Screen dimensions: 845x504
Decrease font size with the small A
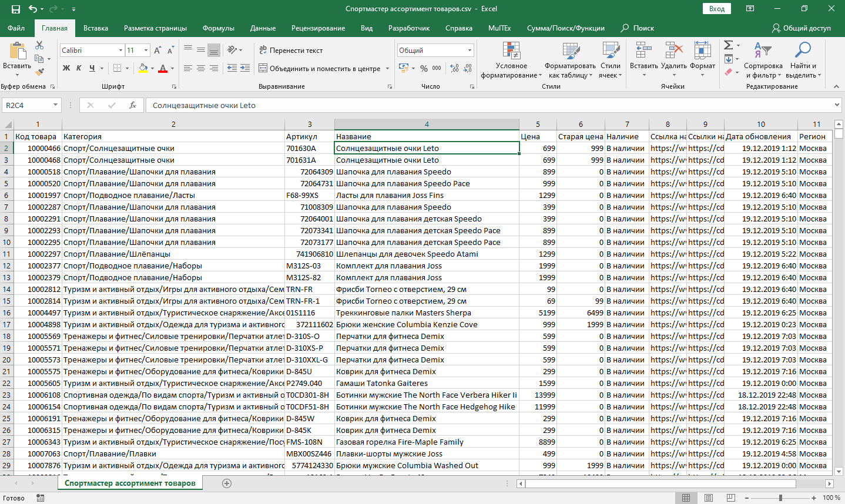click(170, 51)
